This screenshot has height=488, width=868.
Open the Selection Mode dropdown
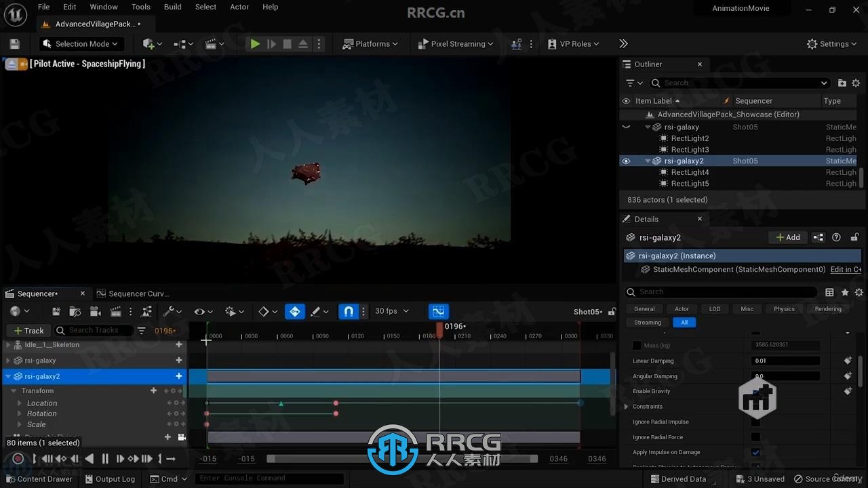coord(80,44)
